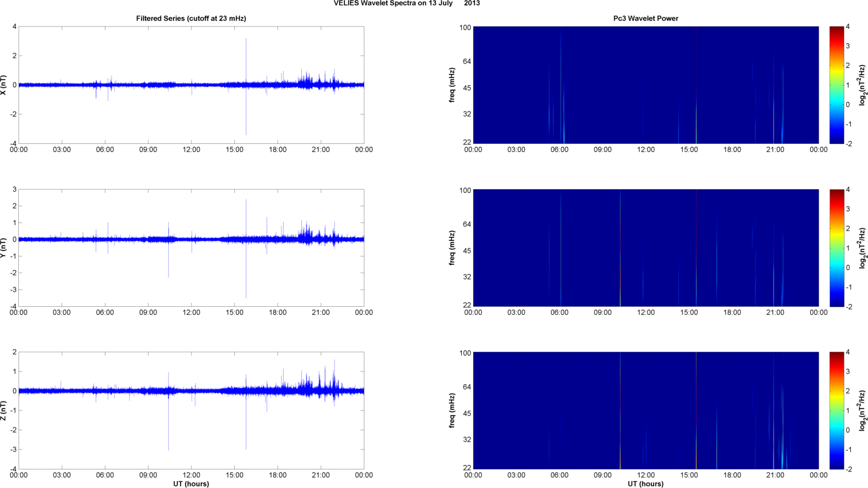Click the negative spike near 10:30 in Y plot
Image resolution: width=868 pixels, height=488 pixels.
[168, 261]
